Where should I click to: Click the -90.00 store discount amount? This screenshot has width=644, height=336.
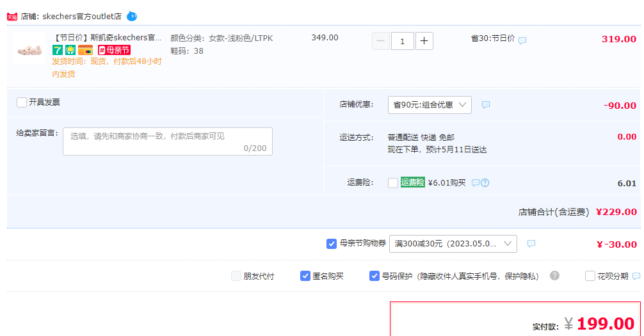pos(620,106)
